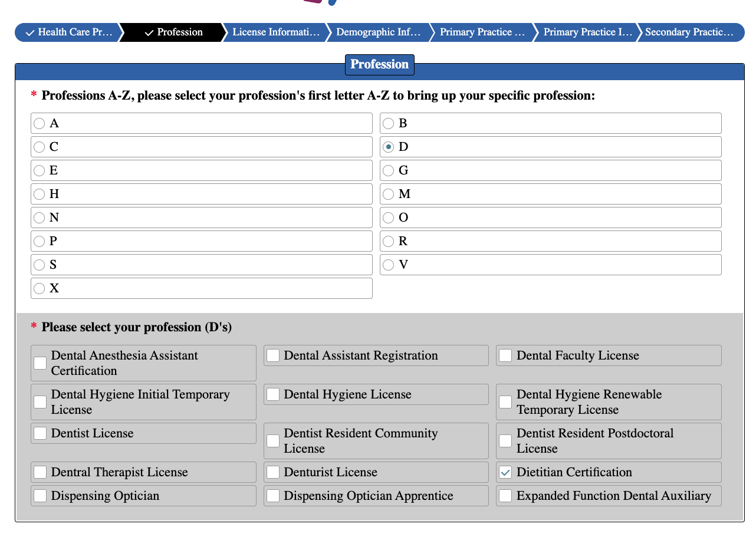Uncheck the Dietitian Certification checkbox
This screenshot has width=756, height=537.
tap(505, 472)
